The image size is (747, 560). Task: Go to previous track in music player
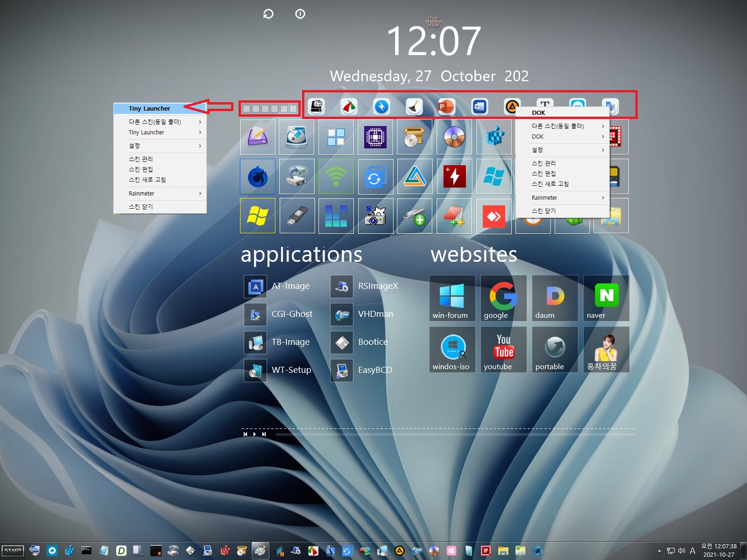245,434
